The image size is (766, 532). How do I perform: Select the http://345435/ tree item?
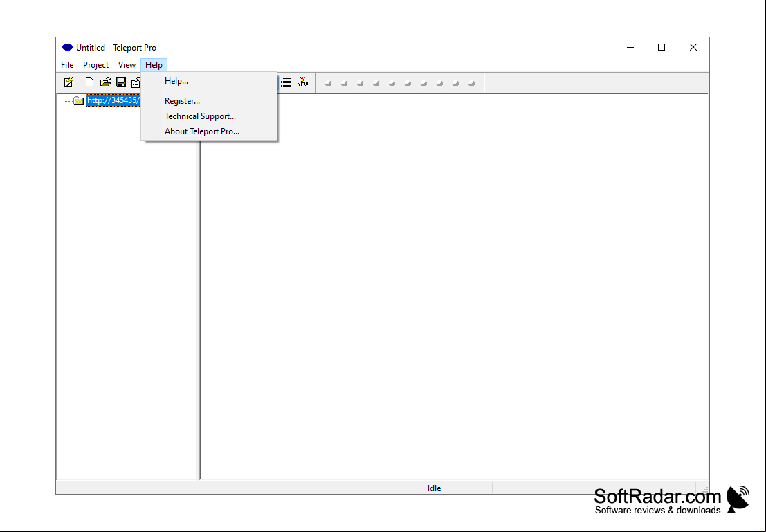[113, 100]
